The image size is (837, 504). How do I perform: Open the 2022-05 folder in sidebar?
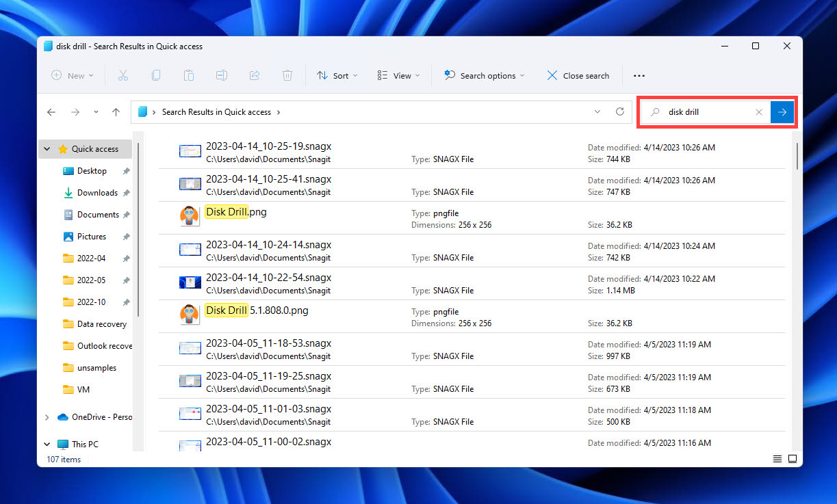(x=91, y=280)
